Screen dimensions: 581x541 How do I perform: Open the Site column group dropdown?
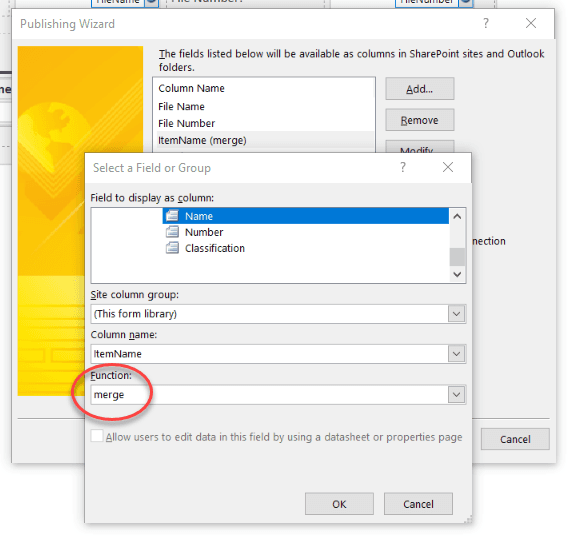pyautogui.click(x=456, y=314)
